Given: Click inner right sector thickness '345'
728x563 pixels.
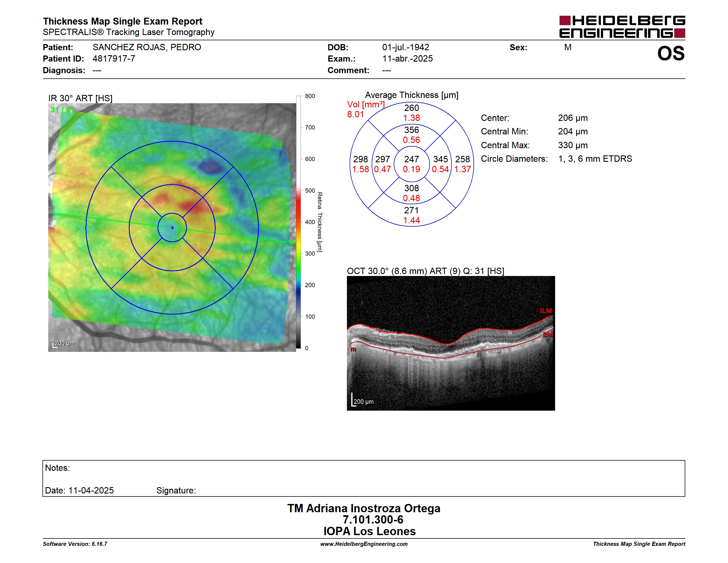Looking at the screenshot, I should pos(440,159).
